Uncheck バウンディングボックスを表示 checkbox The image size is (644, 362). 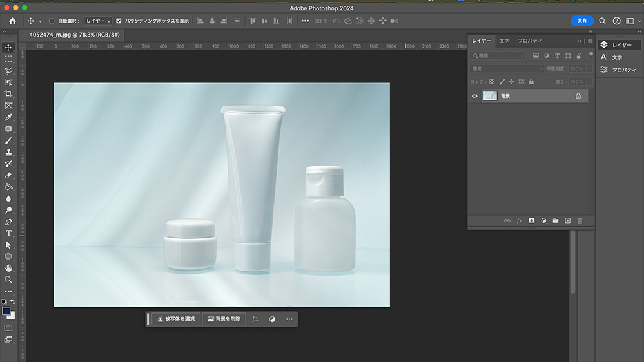pos(119,21)
